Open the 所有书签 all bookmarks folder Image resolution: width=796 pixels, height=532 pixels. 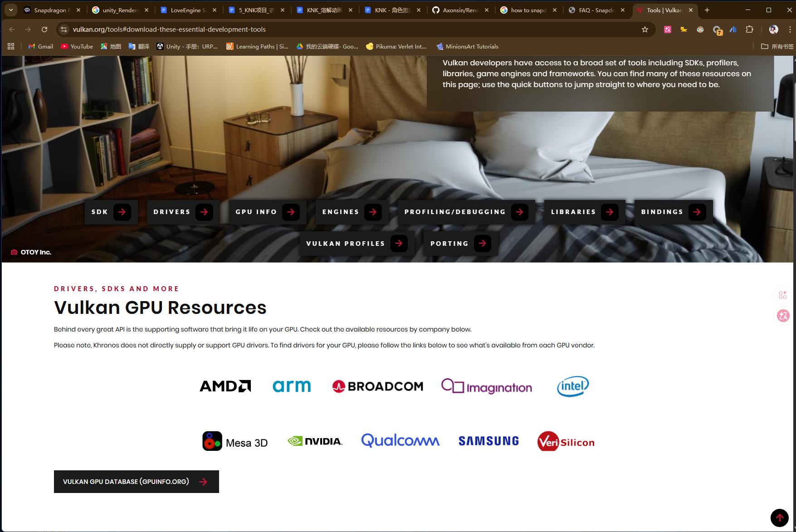(777, 46)
